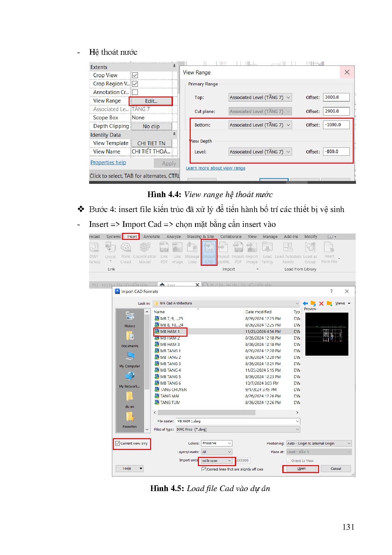Toggle the Current view only checkbox
The height and width of the screenshot is (555, 392).
click(x=118, y=443)
